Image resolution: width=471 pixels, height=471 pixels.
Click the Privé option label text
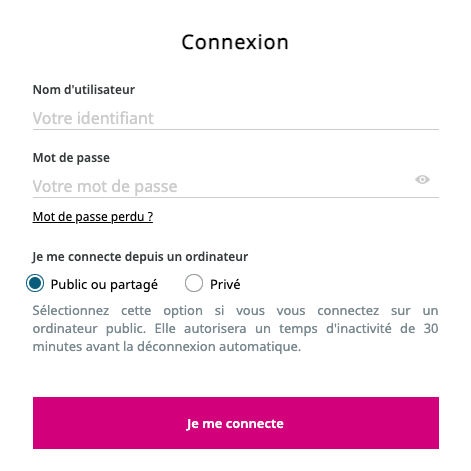(x=225, y=284)
